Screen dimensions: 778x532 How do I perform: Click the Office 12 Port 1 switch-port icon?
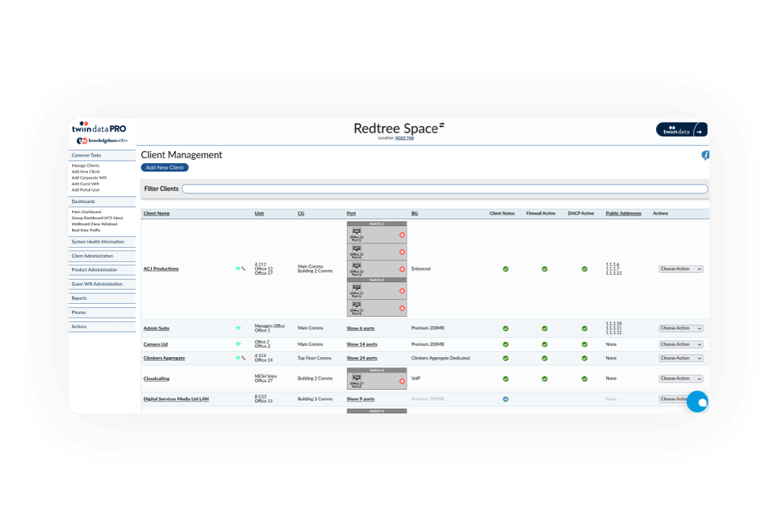coord(356,231)
